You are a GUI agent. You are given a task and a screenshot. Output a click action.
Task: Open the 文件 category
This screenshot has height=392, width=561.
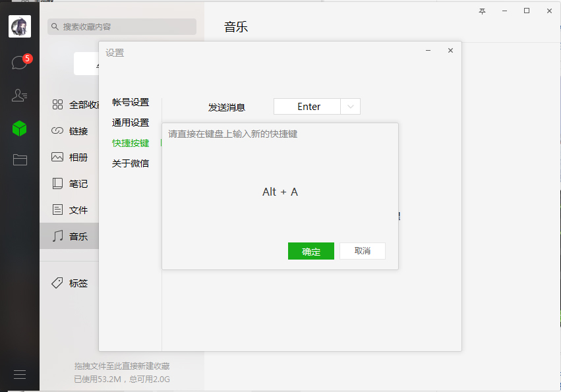tap(73, 210)
